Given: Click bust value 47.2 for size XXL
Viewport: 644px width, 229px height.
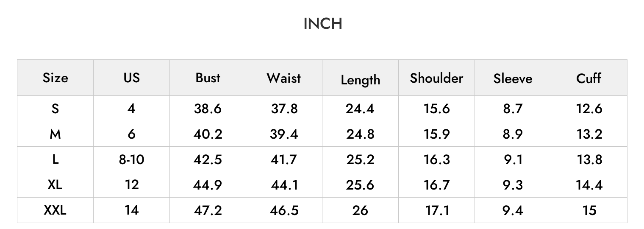Looking at the screenshot, I should pyautogui.click(x=208, y=210).
